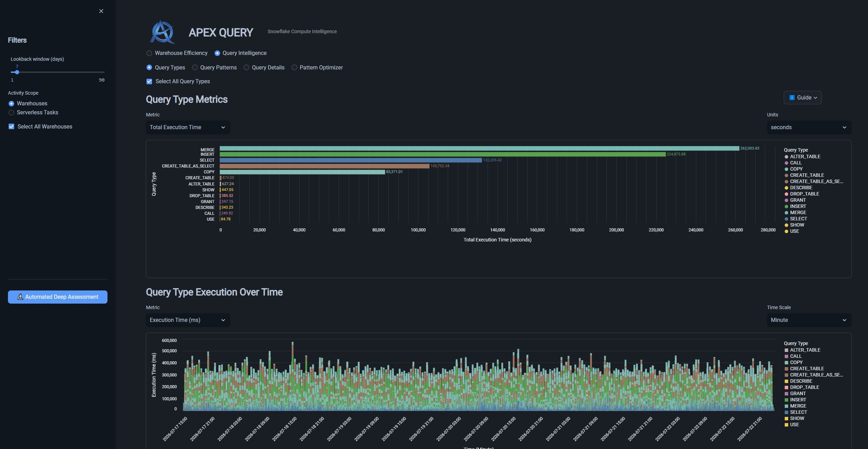Click the CREATE_TABLE_AS_SELECT bar in metrics chart
The height and width of the screenshot is (449, 868).
[324, 166]
